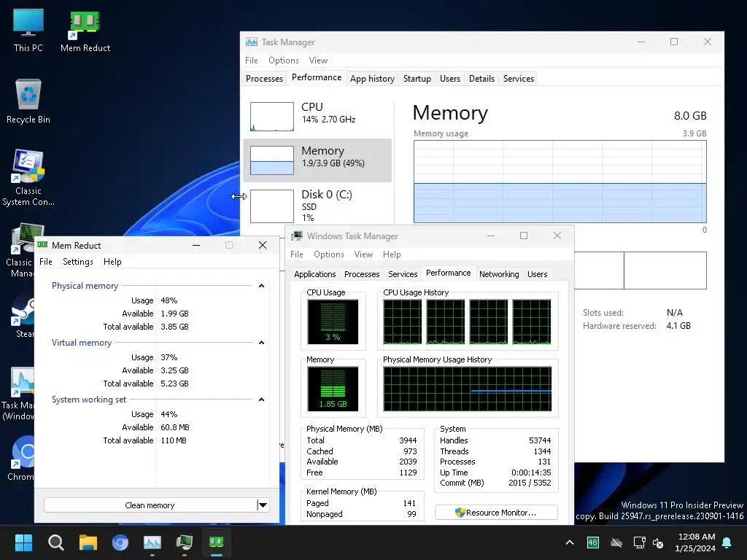Open the Mem Reduct Settings menu
The image size is (747, 560).
tap(77, 262)
